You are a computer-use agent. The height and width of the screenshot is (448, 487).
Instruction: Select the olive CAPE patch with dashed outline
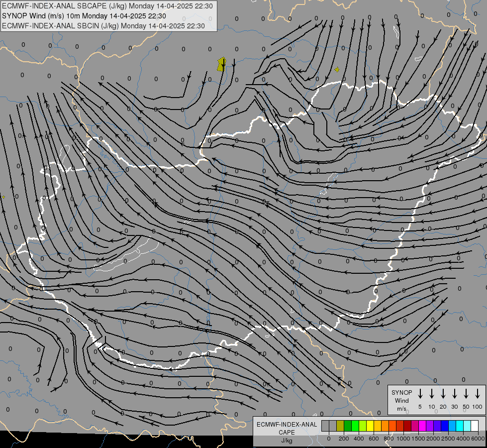[221, 64]
